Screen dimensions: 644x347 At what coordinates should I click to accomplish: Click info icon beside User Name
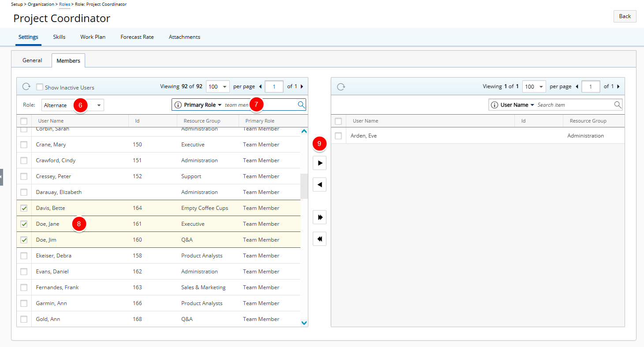coord(495,105)
